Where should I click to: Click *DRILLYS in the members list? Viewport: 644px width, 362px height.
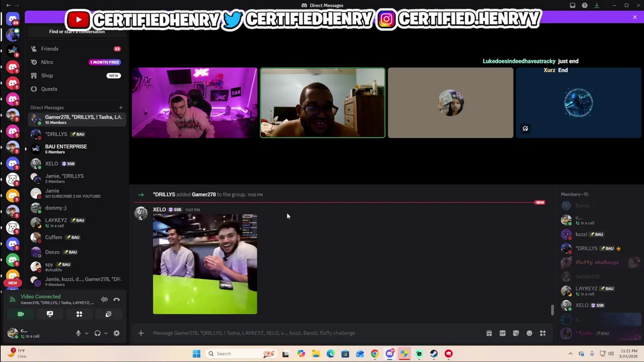[599, 248]
